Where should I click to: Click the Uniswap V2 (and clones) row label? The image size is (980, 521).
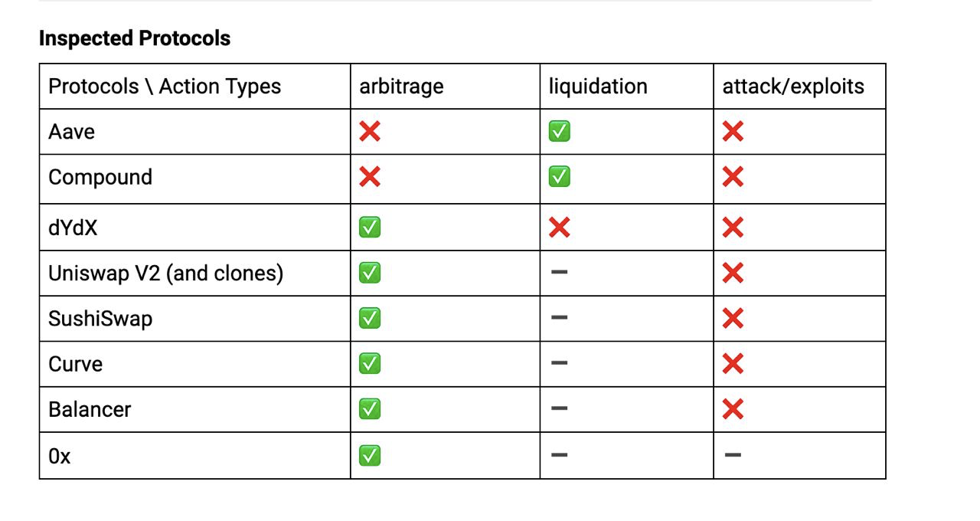165,273
